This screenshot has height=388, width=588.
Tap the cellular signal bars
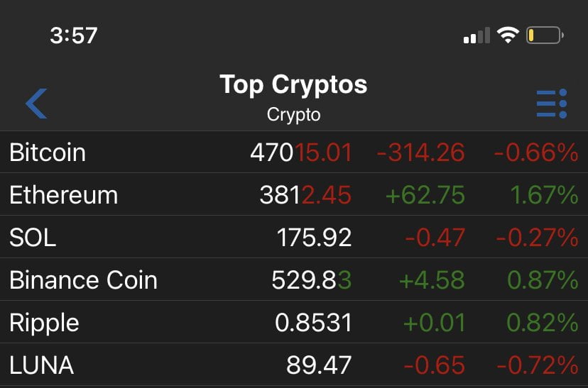477,35
